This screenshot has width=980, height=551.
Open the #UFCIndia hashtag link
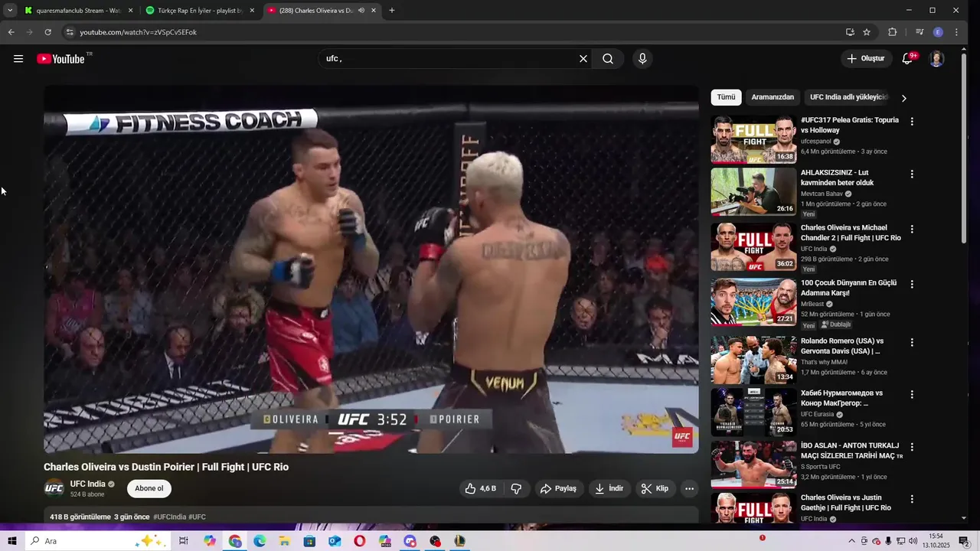click(x=169, y=517)
